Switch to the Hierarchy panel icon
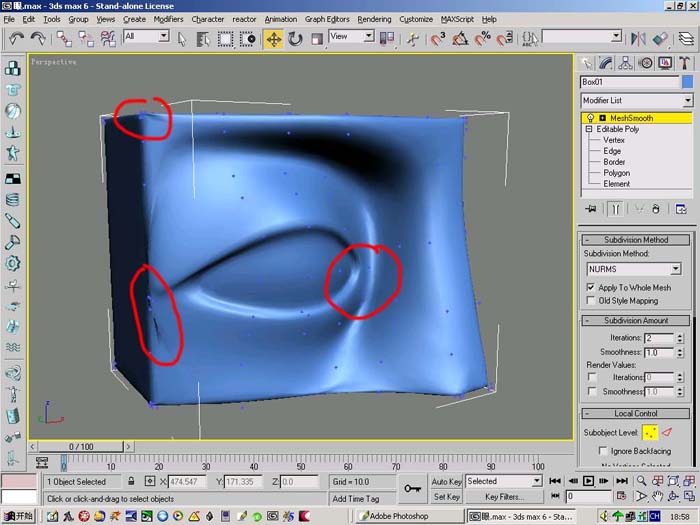The image size is (700, 525). click(625, 63)
